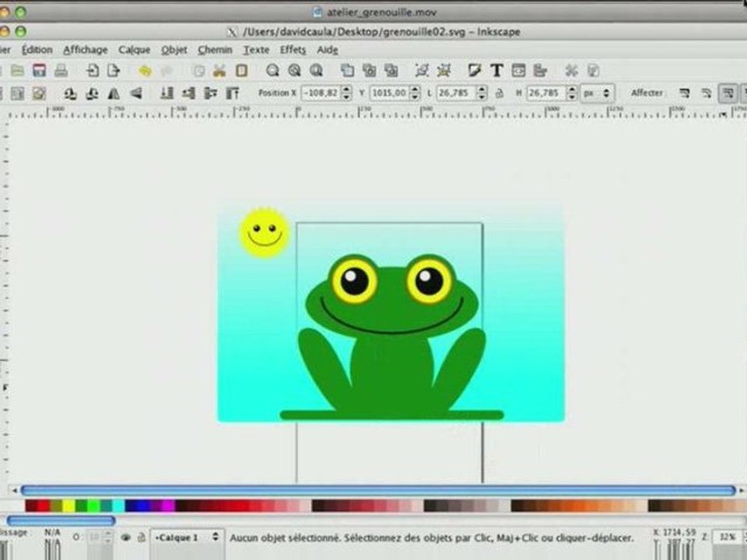The height and width of the screenshot is (560, 747).
Task: Open the Aide menu
Action: click(x=328, y=50)
